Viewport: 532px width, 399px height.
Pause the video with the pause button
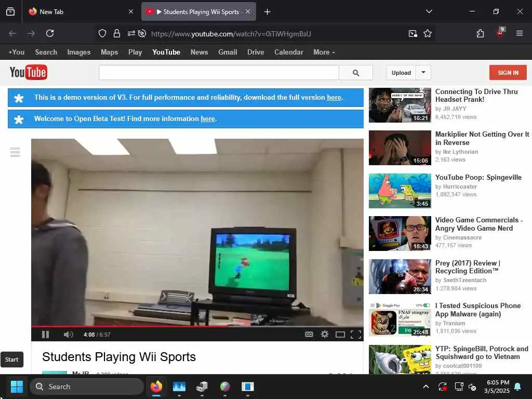tap(46, 335)
